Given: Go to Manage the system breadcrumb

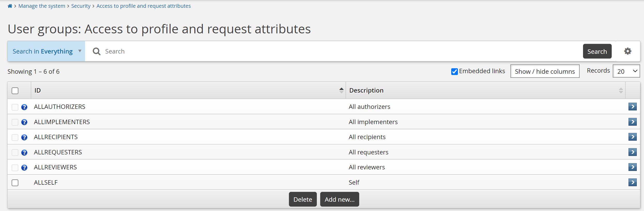Looking at the screenshot, I should pyautogui.click(x=42, y=6).
